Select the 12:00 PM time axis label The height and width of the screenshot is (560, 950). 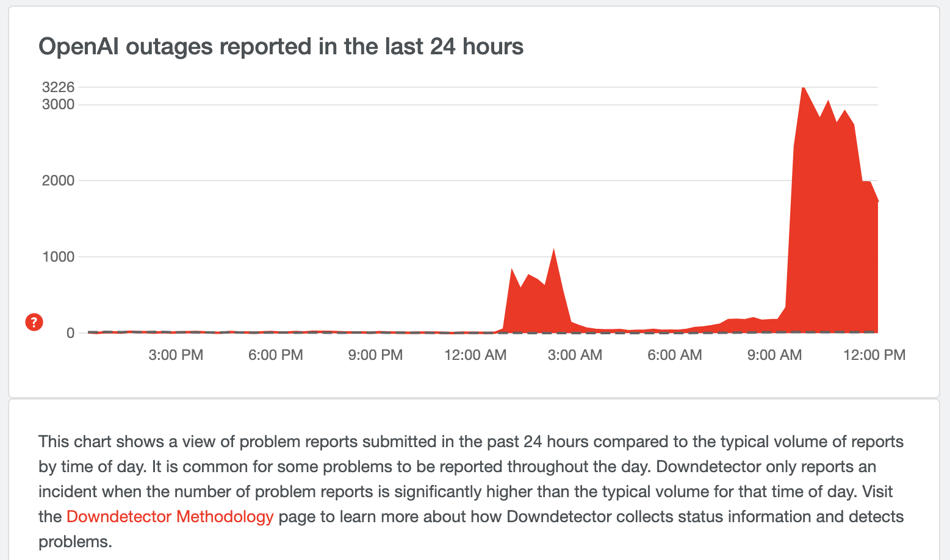874,354
